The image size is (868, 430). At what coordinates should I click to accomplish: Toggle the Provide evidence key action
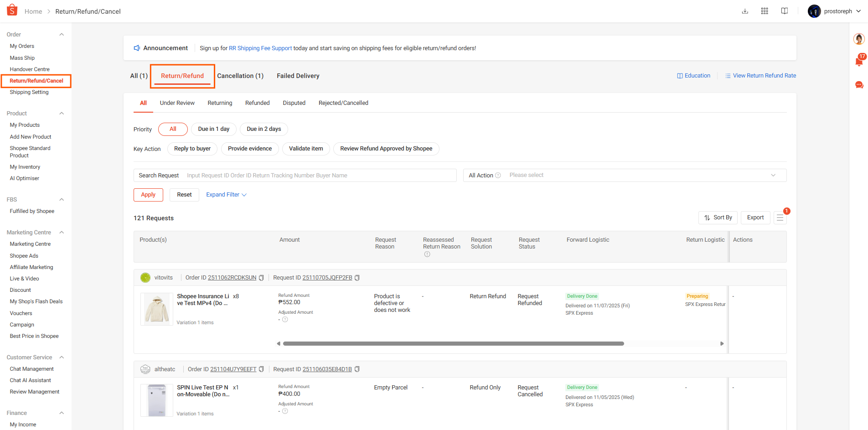click(x=250, y=149)
